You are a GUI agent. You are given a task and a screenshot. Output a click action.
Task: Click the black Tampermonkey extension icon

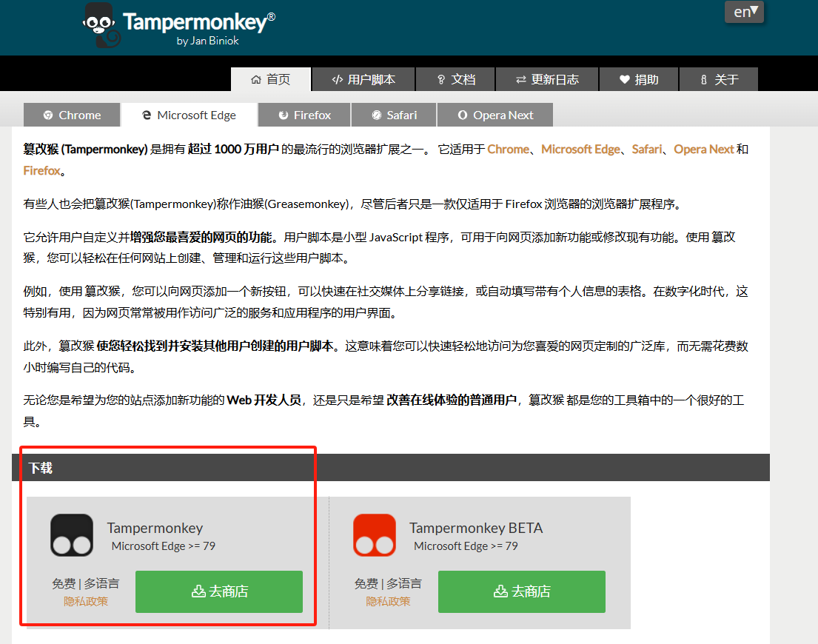72,535
